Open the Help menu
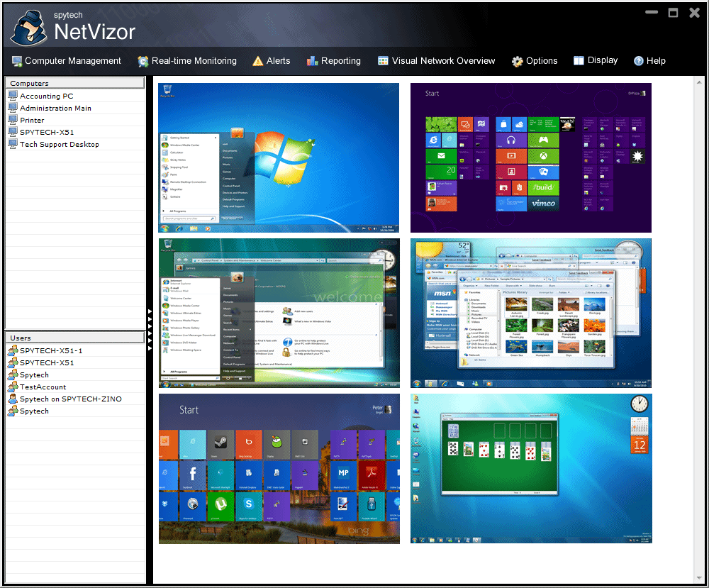The height and width of the screenshot is (588, 709). coord(649,60)
